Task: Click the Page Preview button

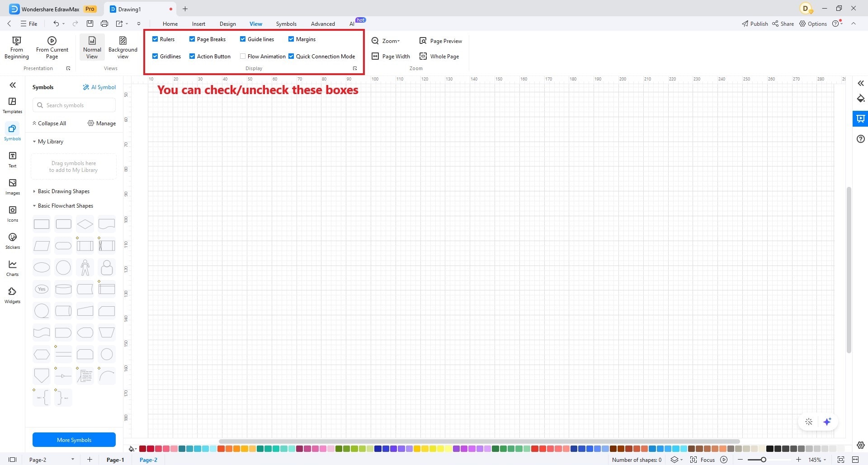Action: [x=441, y=41]
